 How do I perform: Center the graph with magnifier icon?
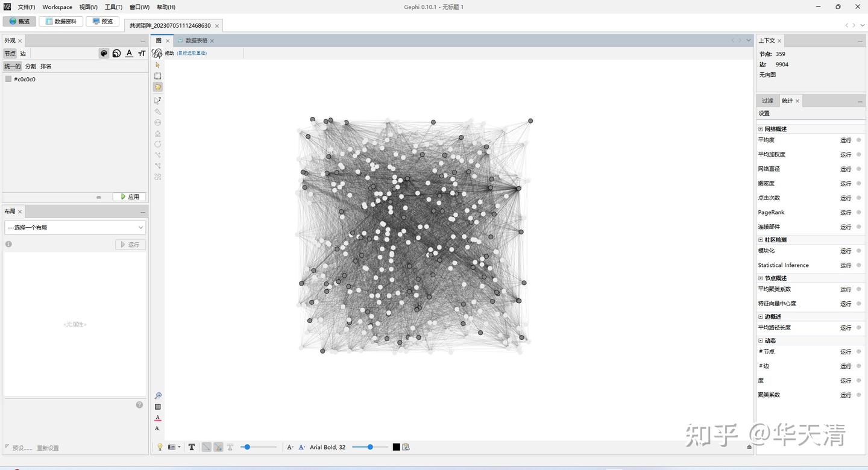[x=158, y=396]
